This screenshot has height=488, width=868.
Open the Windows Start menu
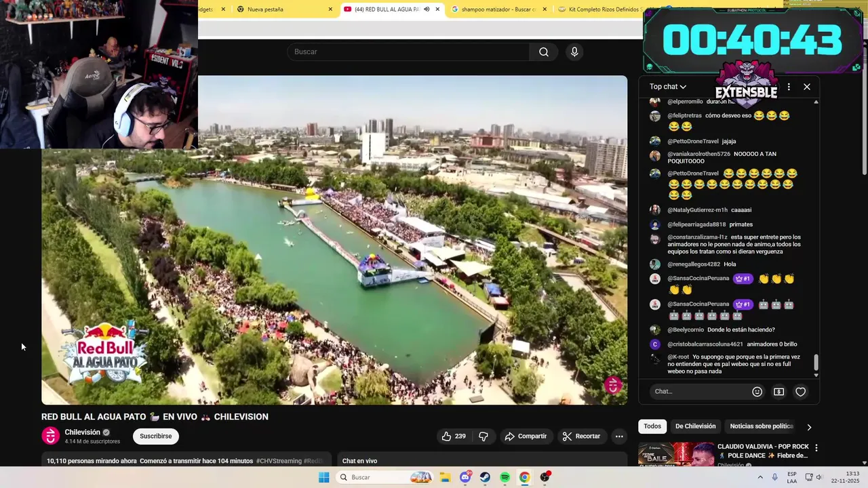click(324, 477)
